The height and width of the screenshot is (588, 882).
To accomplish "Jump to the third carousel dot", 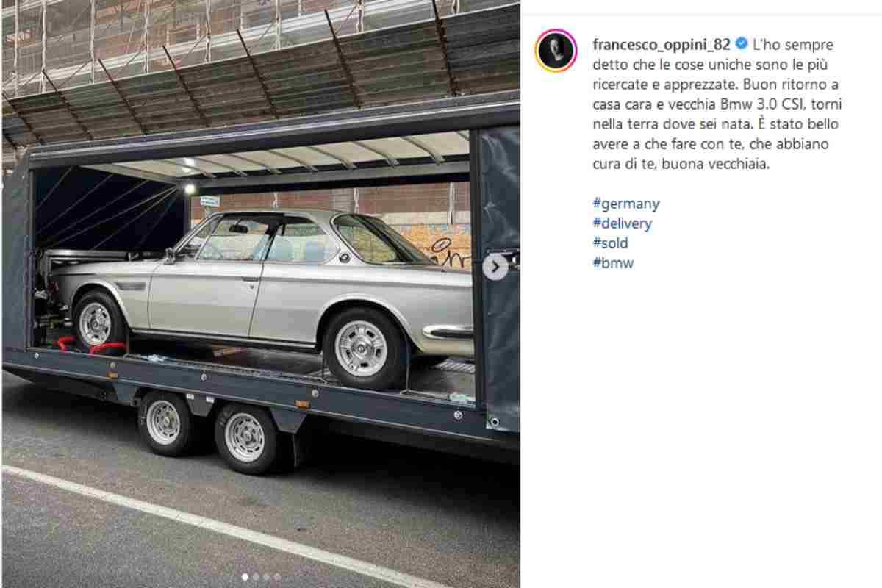I will [266, 577].
